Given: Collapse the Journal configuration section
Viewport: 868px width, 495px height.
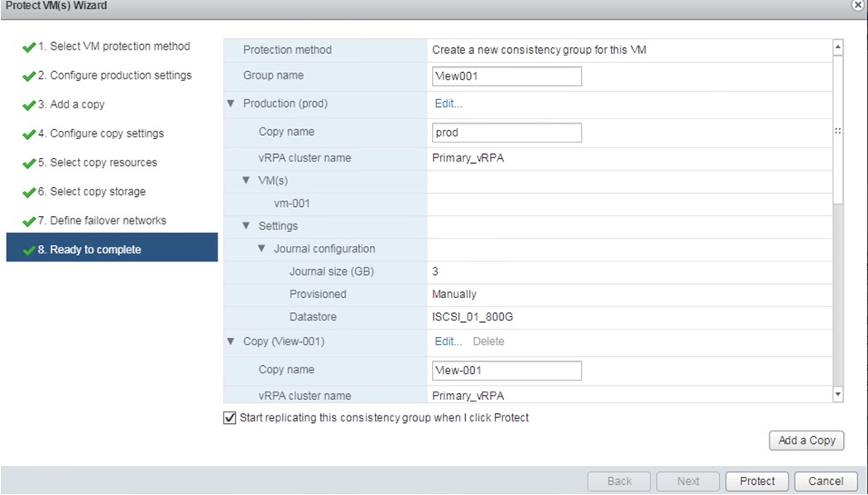Looking at the screenshot, I should [x=261, y=248].
